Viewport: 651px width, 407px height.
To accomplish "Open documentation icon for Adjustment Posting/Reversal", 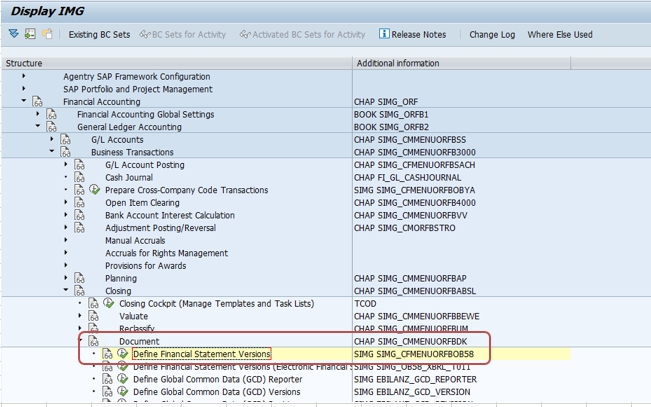I will pos(79,228).
